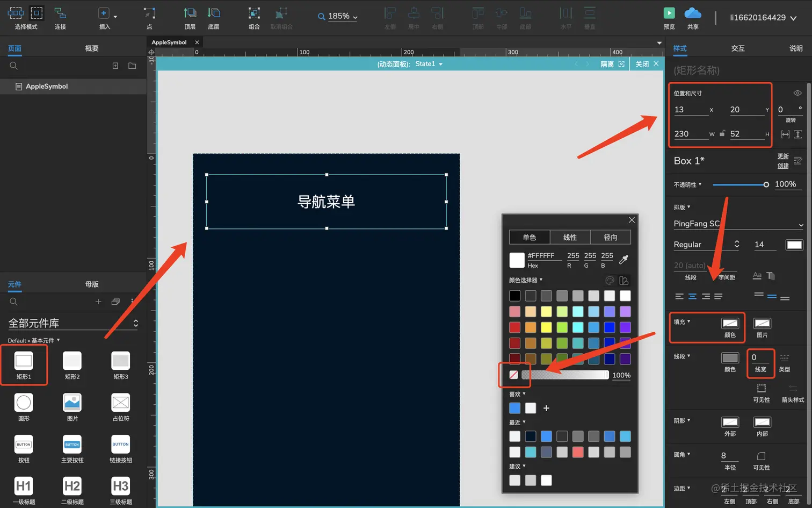Open the Regular font weight dropdown
This screenshot has height=508, width=812.
pyautogui.click(x=707, y=245)
